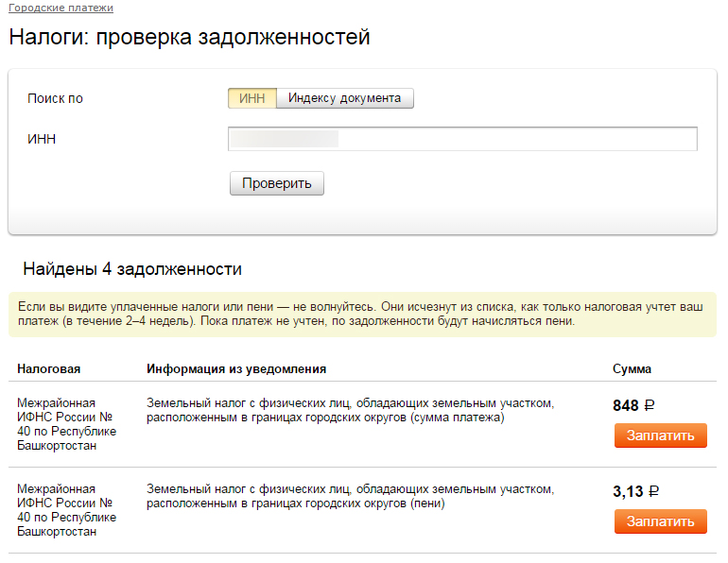Click the 848 ₽ amount

tap(633, 405)
